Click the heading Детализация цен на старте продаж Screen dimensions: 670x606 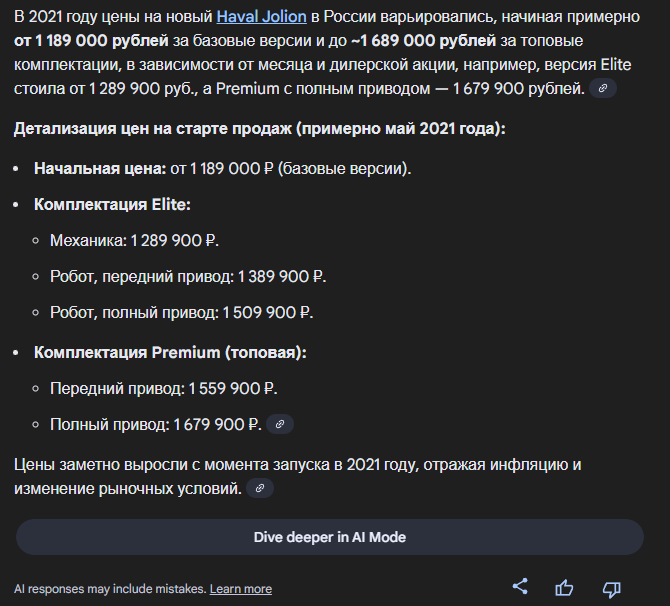pyautogui.click(x=259, y=129)
